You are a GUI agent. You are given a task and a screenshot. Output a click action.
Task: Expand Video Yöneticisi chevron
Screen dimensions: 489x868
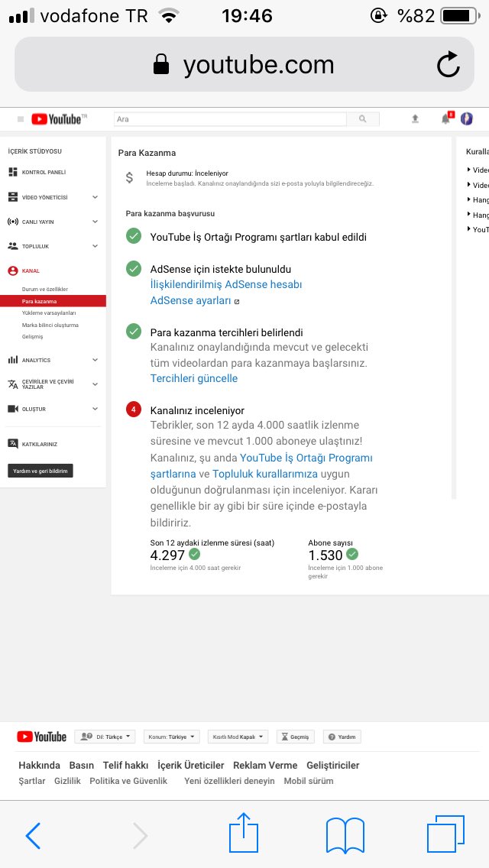[x=95, y=197]
